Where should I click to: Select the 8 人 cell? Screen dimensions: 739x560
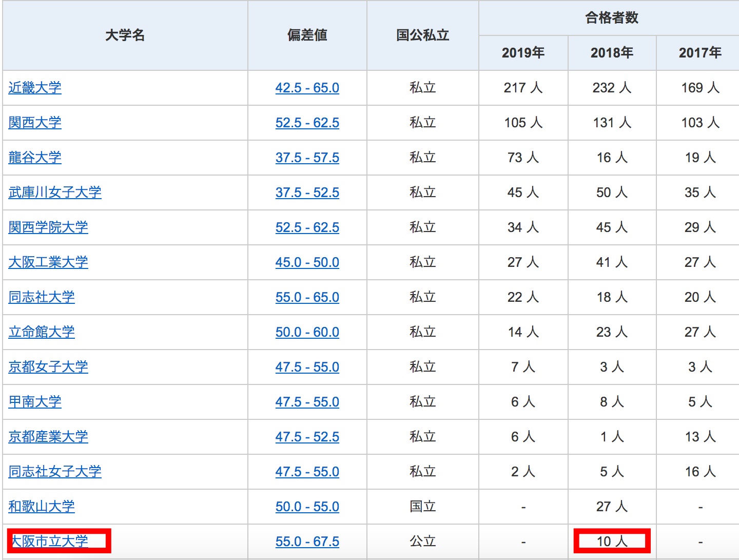click(612, 402)
